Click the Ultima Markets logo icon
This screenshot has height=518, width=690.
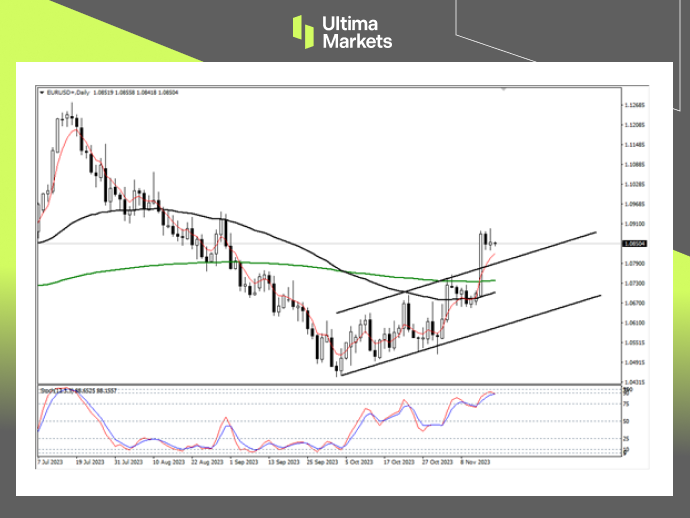[x=303, y=31]
